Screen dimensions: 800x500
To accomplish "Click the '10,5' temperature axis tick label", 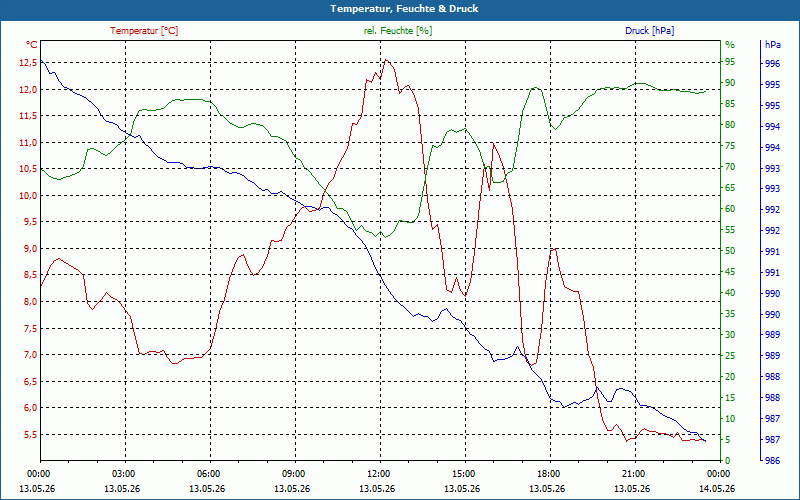I will [x=28, y=169].
